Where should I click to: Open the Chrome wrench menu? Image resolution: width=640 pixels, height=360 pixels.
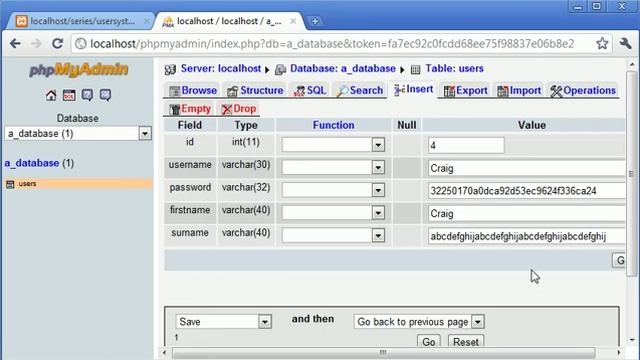[x=625, y=43]
